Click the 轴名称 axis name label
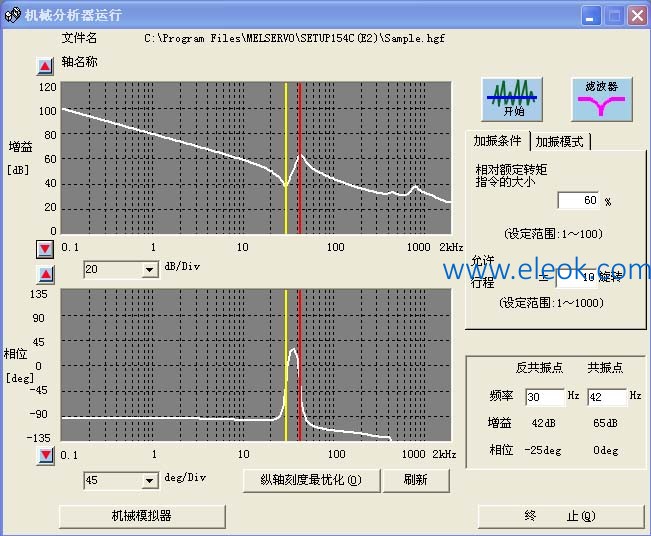Screen dimensions: 651x536 pyautogui.click(x=79, y=62)
